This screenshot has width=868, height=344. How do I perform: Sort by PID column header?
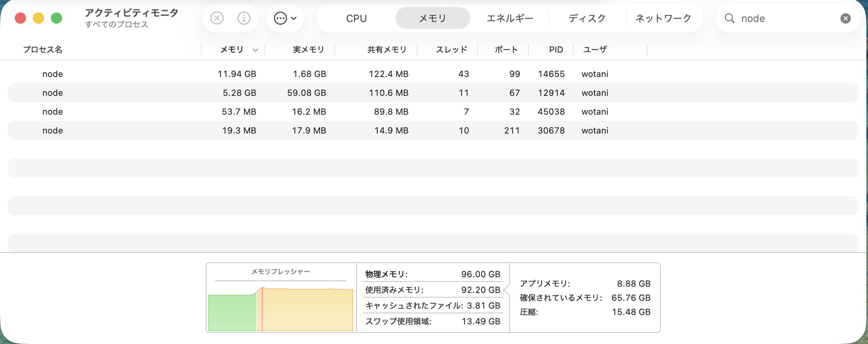click(x=556, y=50)
